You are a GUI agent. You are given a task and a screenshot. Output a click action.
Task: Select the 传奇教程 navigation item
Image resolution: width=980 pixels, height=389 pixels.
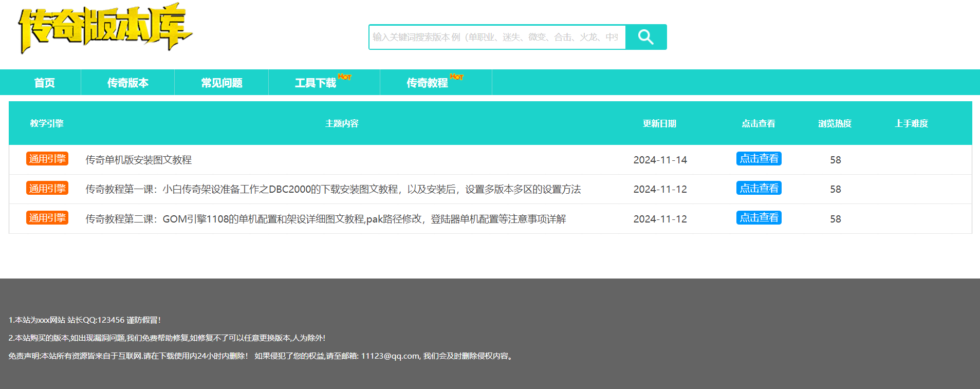(427, 83)
